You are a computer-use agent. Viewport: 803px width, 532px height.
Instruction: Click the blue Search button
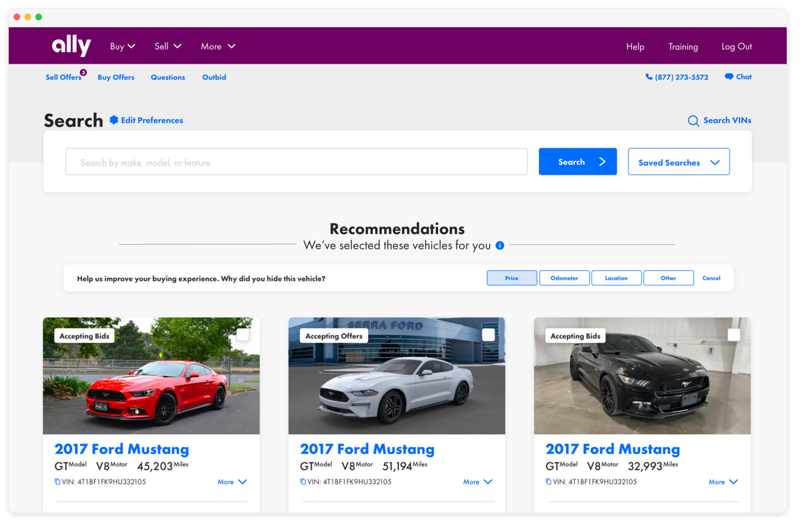(578, 162)
